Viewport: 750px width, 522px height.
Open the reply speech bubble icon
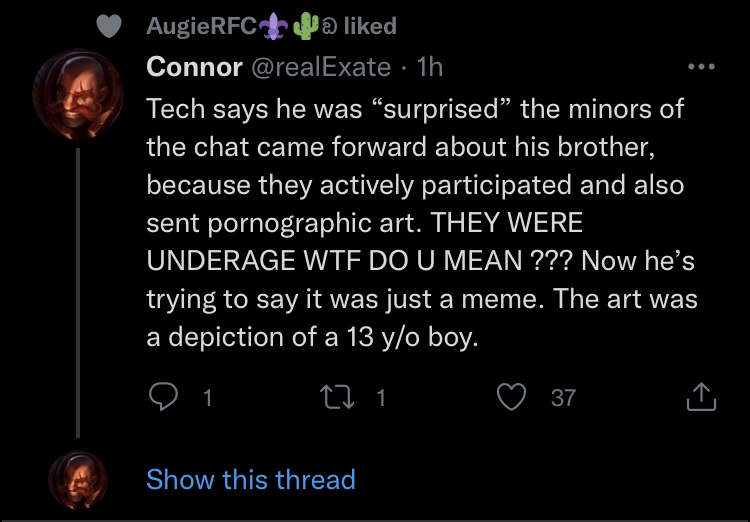point(163,397)
